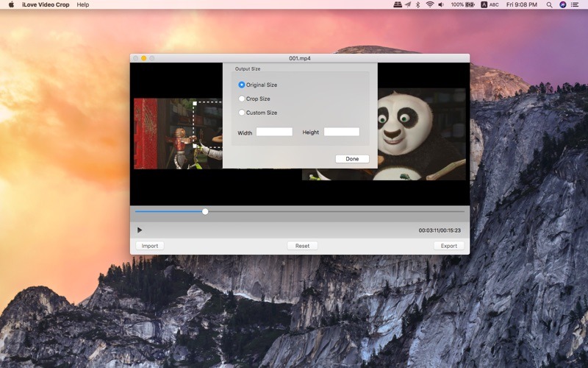This screenshot has width=588, height=368.
Task: Confirm output size with Done button
Action: click(x=352, y=159)
